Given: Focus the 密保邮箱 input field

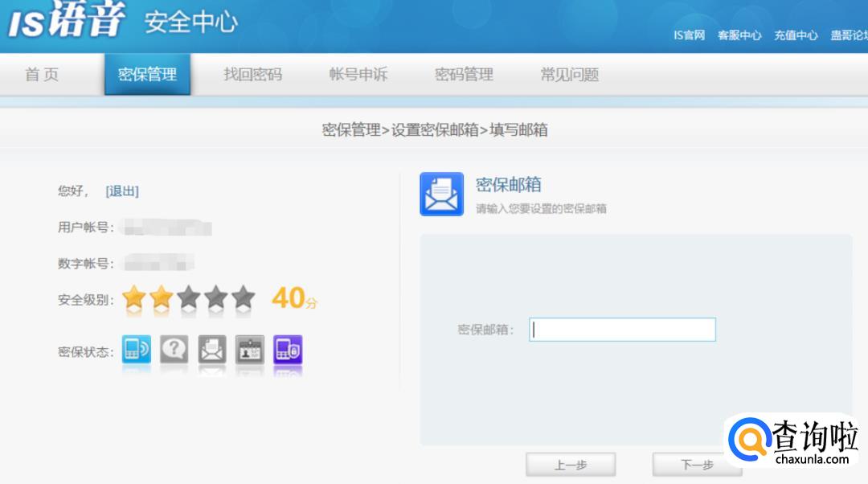Looking at the screenshot, I should [x=622, y=330].
